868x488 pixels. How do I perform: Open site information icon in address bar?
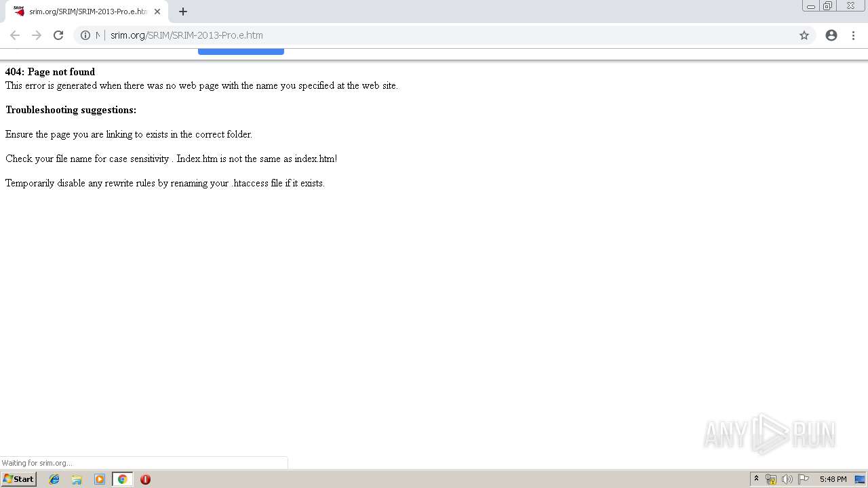click(85, 35)
